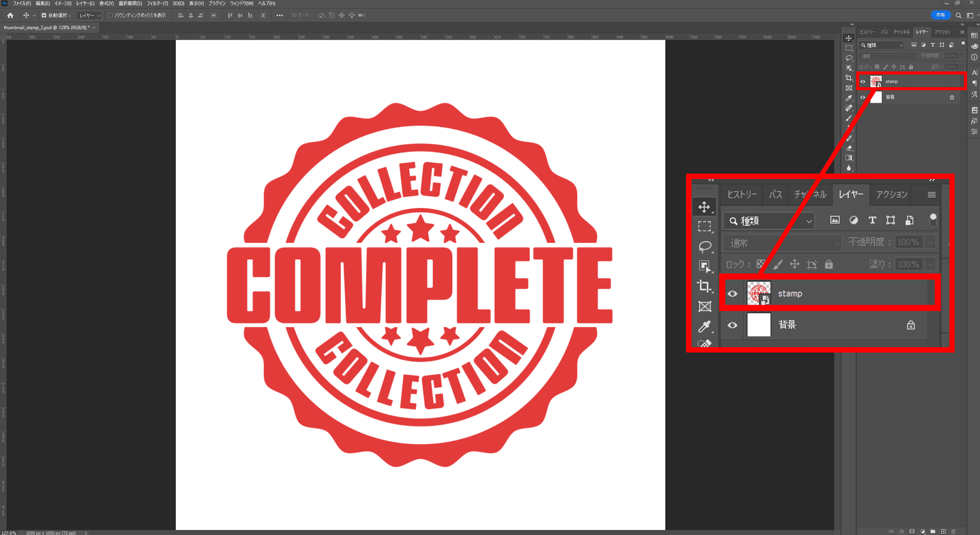Open the Swatches color palette panel icon
This screenshot has width=980, height=535.
(x=974, y=36)
